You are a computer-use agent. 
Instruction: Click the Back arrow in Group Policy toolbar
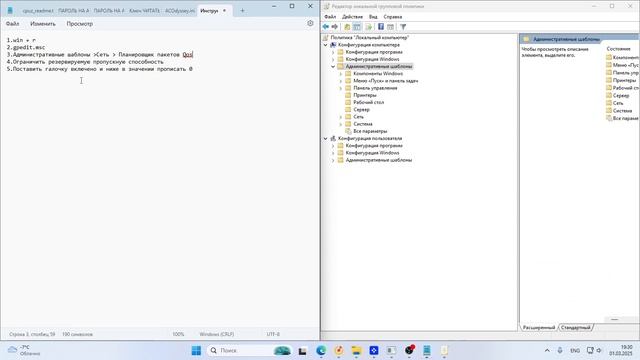point(326,27)
